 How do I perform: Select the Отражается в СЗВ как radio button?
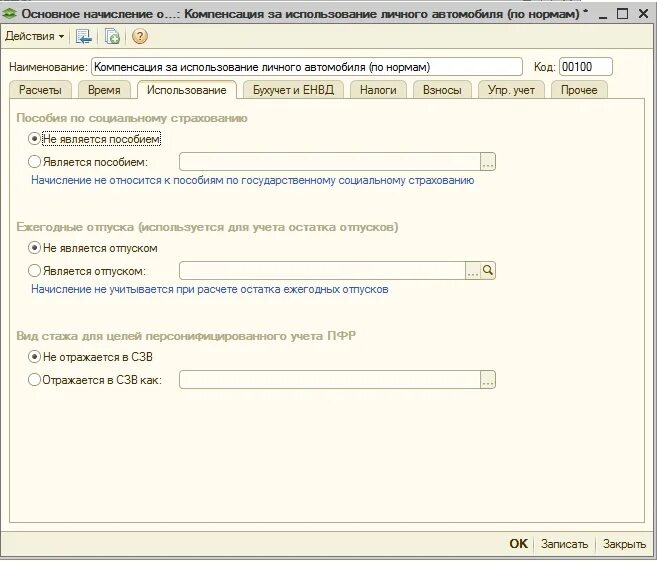click(34, 380)
